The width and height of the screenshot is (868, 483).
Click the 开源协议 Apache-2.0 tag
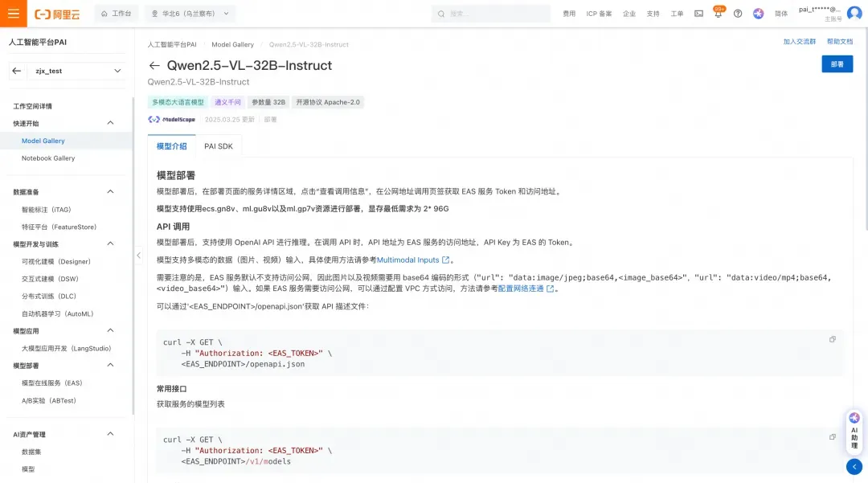coord(328,102)
